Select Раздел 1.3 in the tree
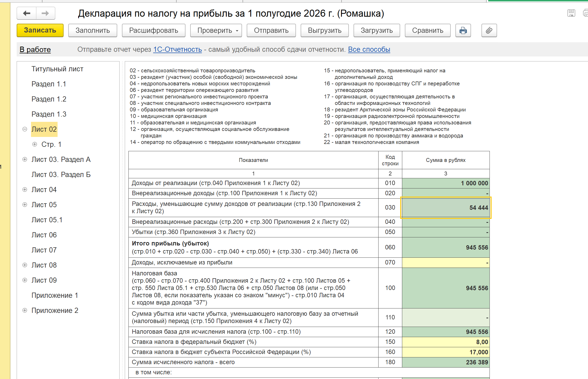This screenshot has height=379, width=588. [x=49, y=114]
